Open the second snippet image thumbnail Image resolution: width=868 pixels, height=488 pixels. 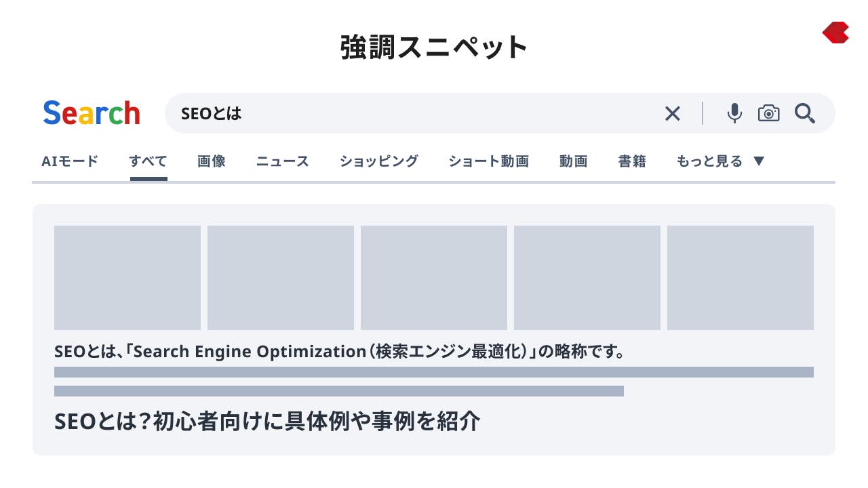click(x=281, y=278)
